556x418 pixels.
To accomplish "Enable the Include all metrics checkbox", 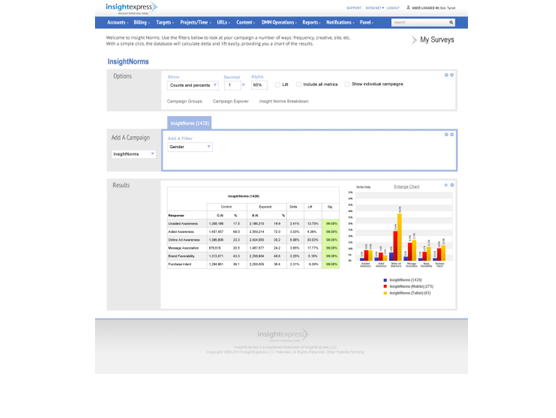I will click(299, 84).
